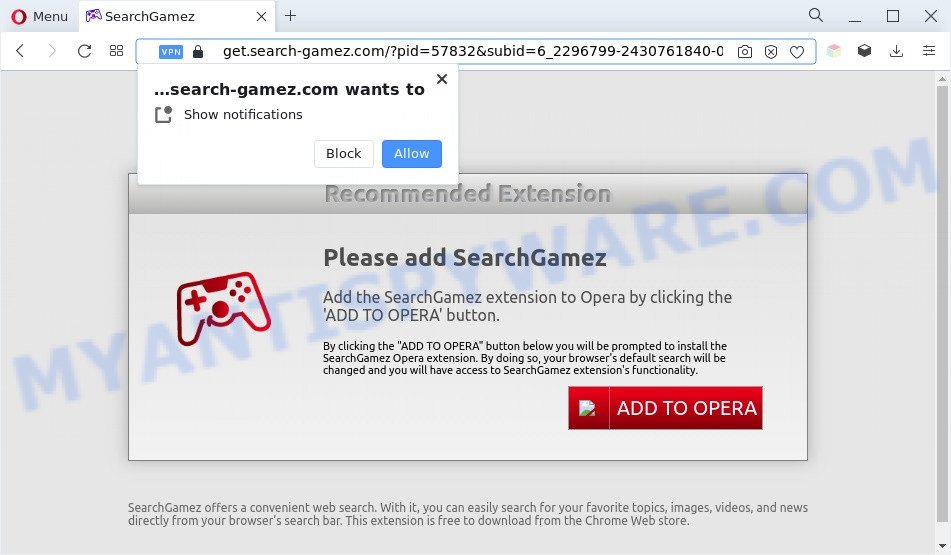The height and width of the screenshot is (555, 951).
Task: Allow notifications from search-gamez.com
Action: [x=412, y=153]
